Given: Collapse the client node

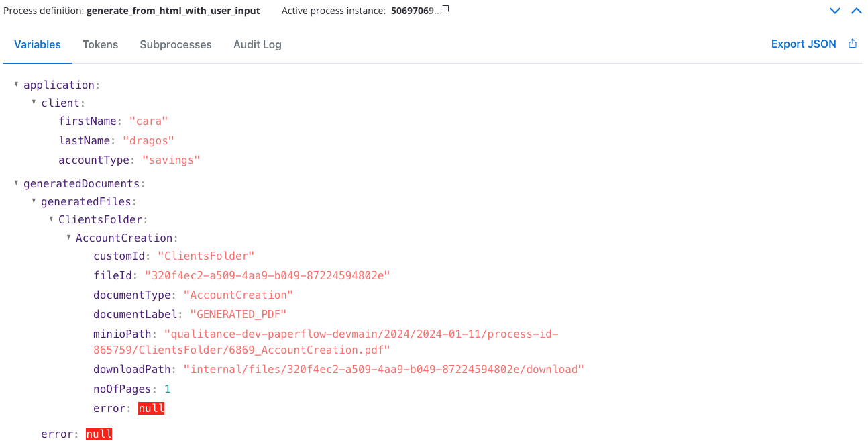Looking at the screenshot, I should click(34, 103).
